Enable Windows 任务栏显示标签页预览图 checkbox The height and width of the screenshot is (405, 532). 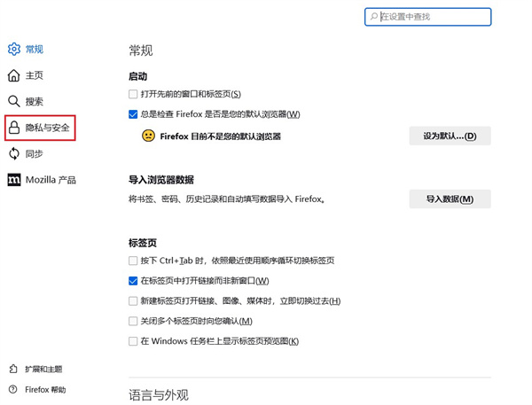(x=133, y=341)
